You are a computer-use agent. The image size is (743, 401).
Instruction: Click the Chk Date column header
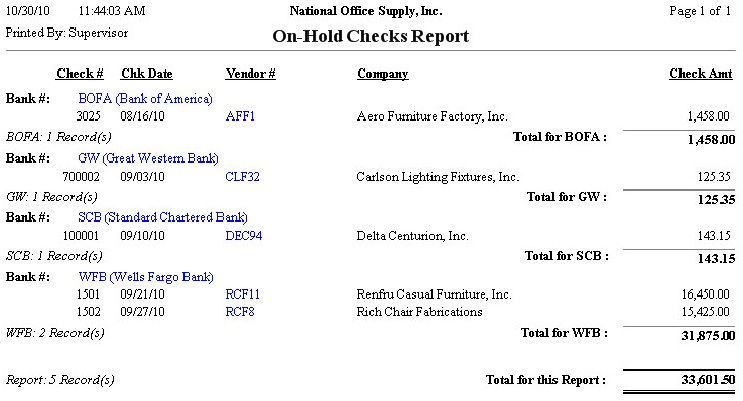pos(147,74)
